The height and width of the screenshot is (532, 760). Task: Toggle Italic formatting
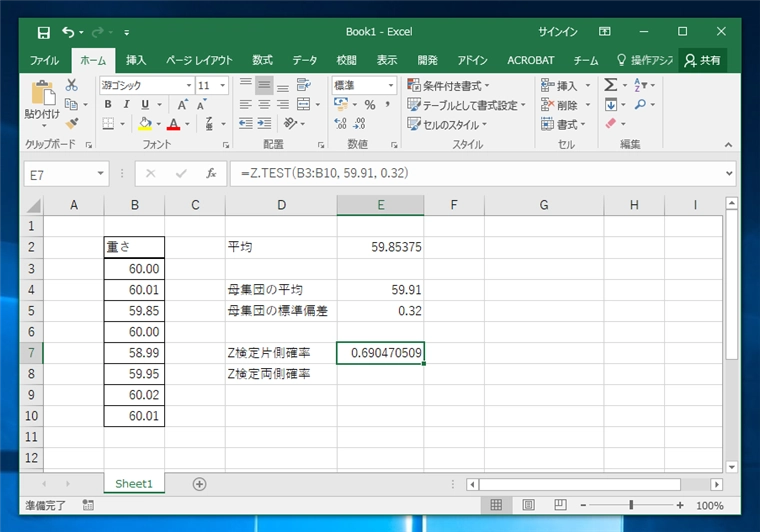[x=127, y=104]
